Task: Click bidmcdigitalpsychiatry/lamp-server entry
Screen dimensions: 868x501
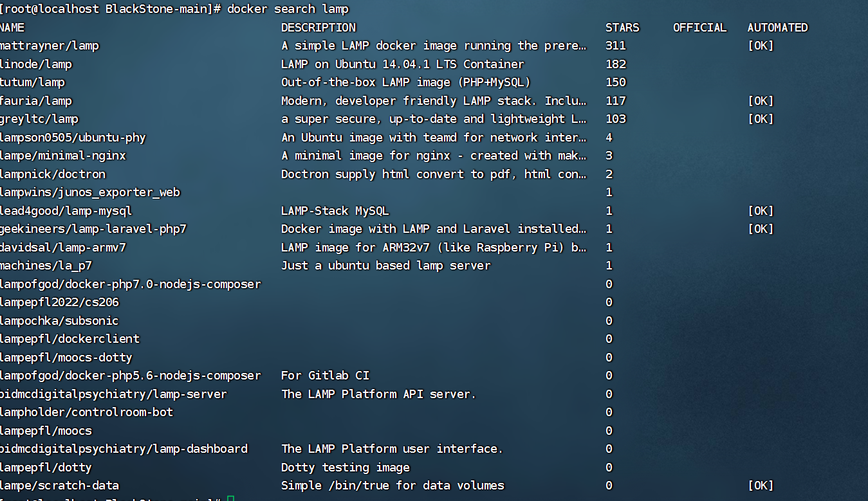Action: [x=114, y=394]
